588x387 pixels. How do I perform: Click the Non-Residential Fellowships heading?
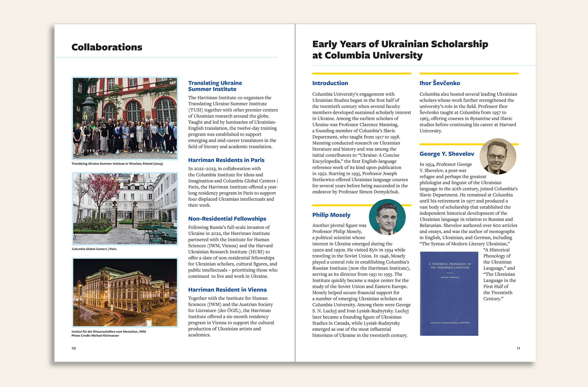pos(227,219)
